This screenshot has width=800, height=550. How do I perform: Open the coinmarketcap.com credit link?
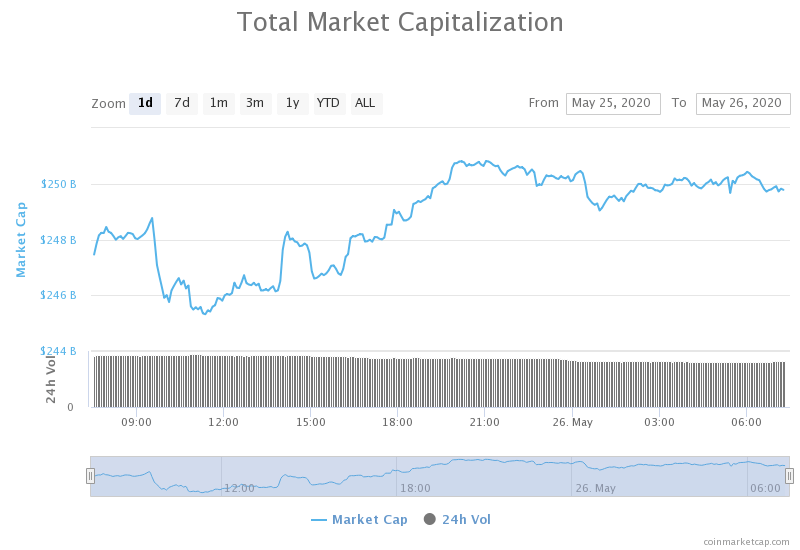746,542
